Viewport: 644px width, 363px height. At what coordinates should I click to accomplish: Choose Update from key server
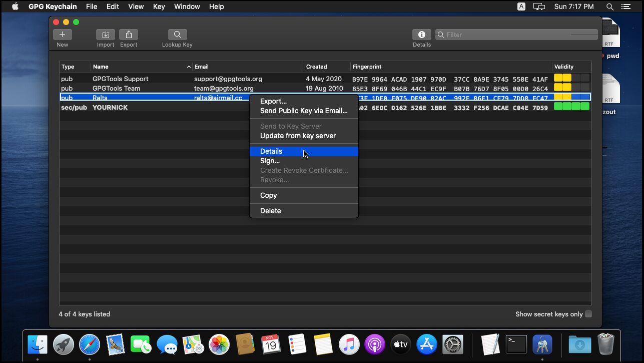pyautogui.click(x=298, y=136)
